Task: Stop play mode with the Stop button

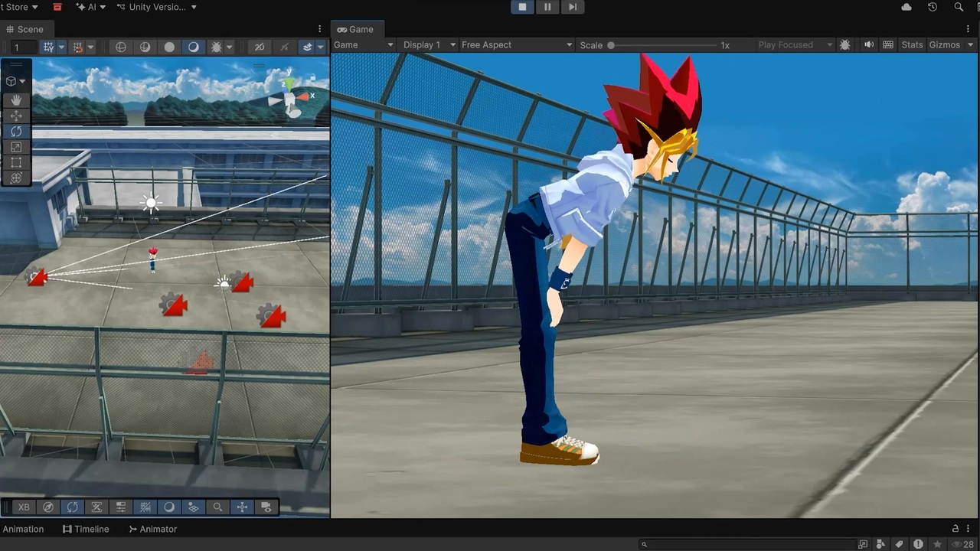Action: (x=522, y=7)
